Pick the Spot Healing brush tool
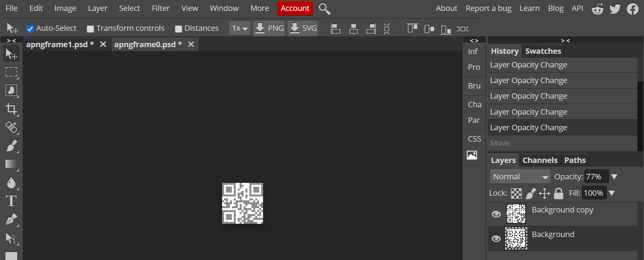 tap(11, 127)
